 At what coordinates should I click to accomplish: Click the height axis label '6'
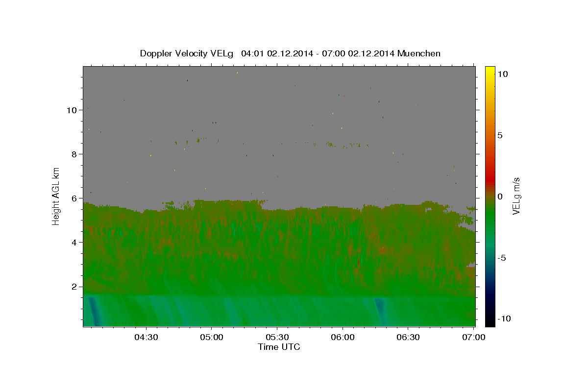[x=74, y=198]
